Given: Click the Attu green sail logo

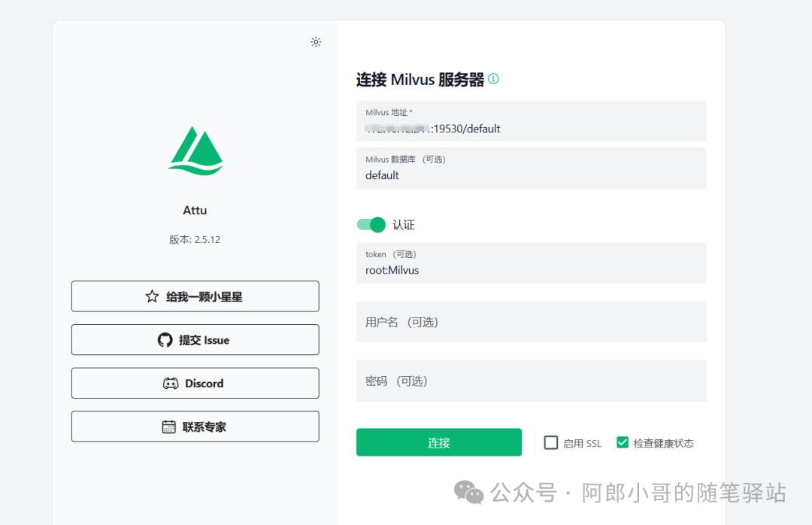Looking at the screenshot, I should tap(195, 151).
